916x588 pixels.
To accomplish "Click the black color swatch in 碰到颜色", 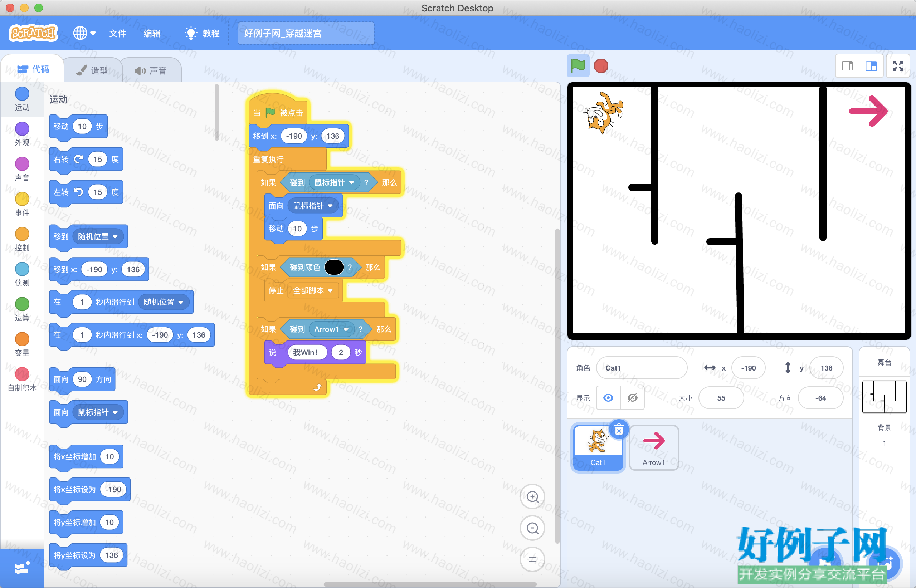I will (334, 267).
